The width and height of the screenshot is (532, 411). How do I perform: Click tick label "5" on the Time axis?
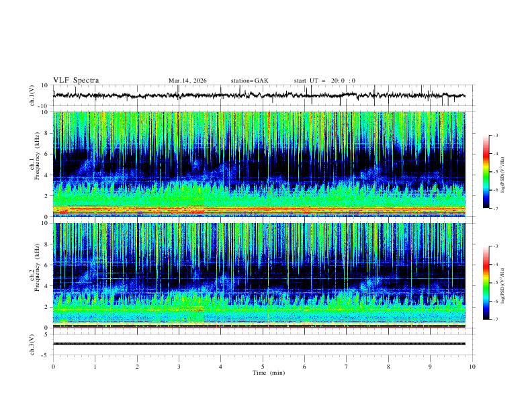tap(263, 367)
